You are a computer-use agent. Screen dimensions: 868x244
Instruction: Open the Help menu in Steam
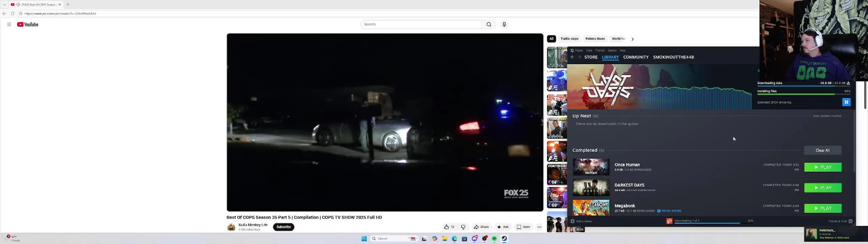[623, 50]
